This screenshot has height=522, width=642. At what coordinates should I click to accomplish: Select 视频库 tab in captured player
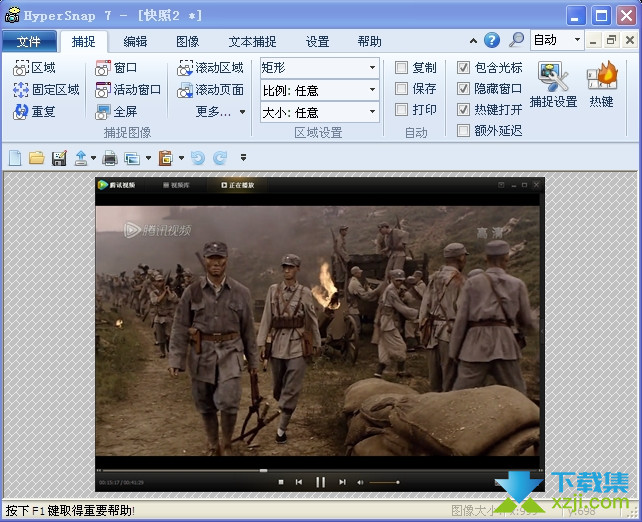pyautogui.click(x=176, y=185)
